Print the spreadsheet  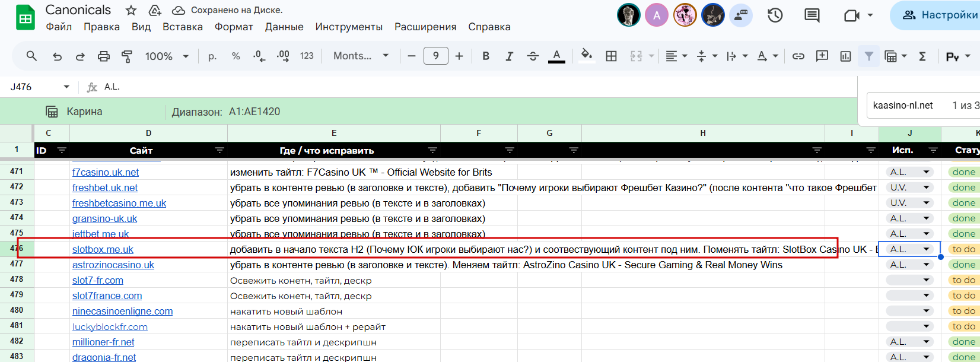[104, 56]
